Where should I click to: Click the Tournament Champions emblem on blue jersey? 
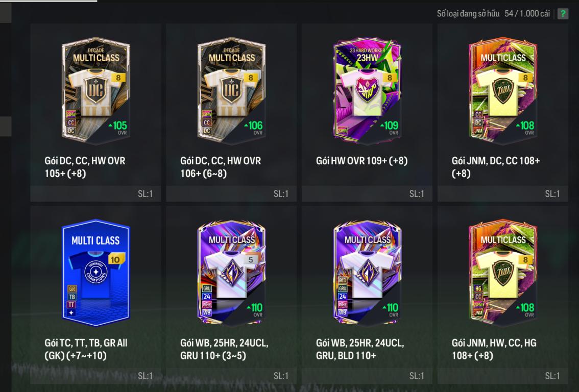pyautogui.click(x=95, y=273)
